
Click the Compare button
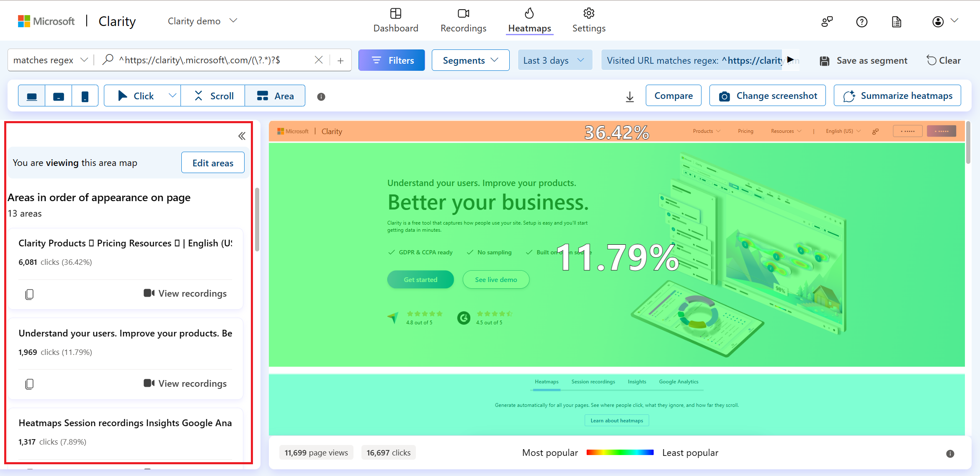673,96
